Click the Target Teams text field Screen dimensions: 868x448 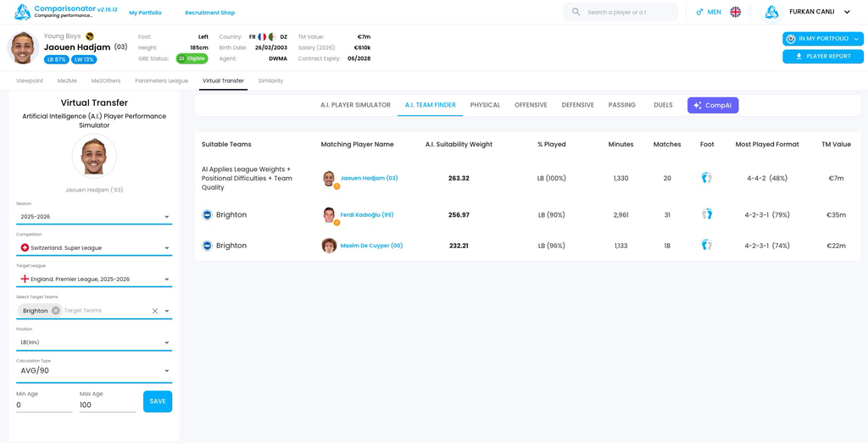point(105,311)
